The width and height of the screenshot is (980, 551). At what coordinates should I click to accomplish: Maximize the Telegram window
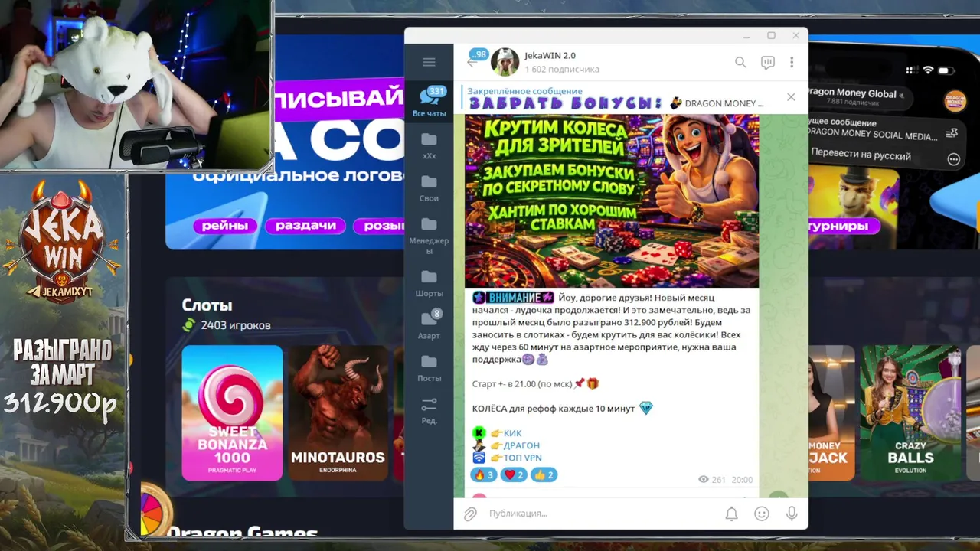point(771,36)
